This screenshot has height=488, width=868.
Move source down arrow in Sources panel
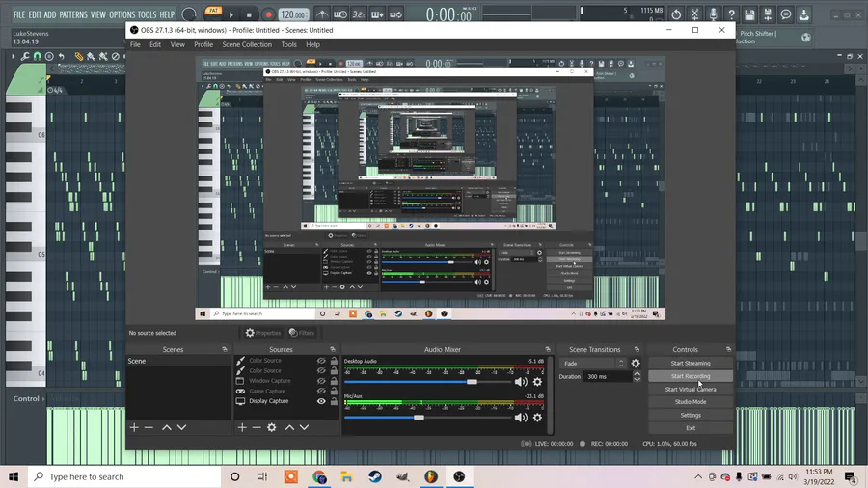point(305,427)
